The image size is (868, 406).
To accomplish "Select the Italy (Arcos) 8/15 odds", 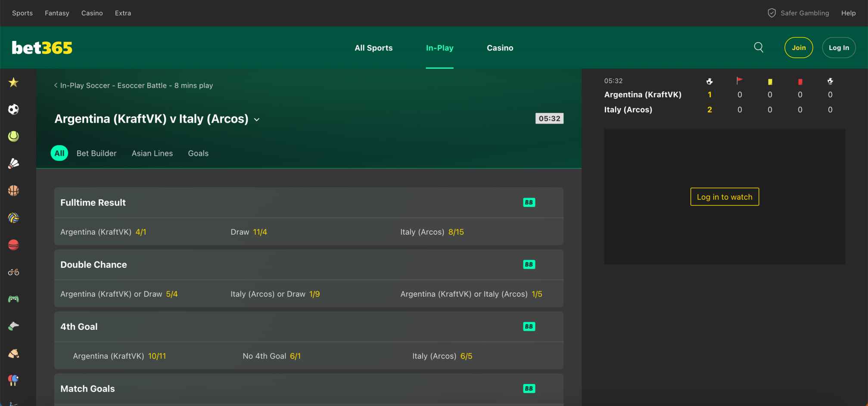I will 432,232.
